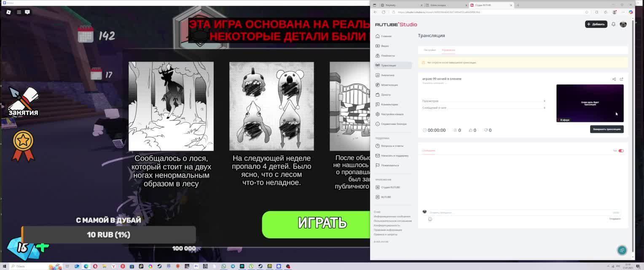The width and height of the screenshot is (644, 270).
Task: Bookmark the page with the star icon
Action: tap(587, 12)
